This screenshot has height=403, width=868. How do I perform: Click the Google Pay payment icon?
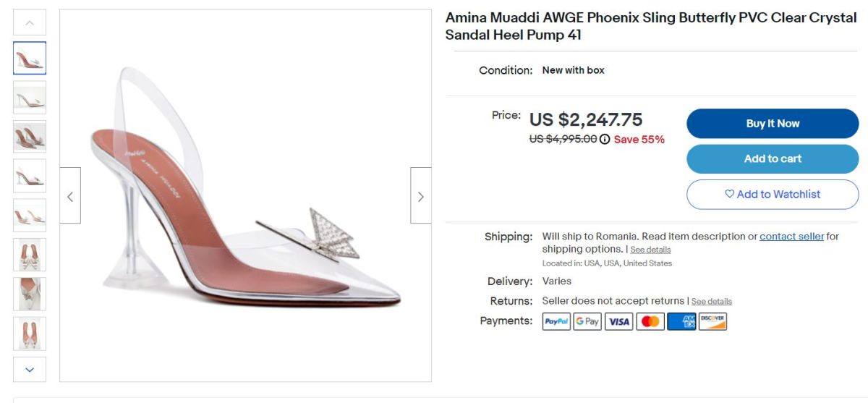pyautogui.click(x=587, y=321)
